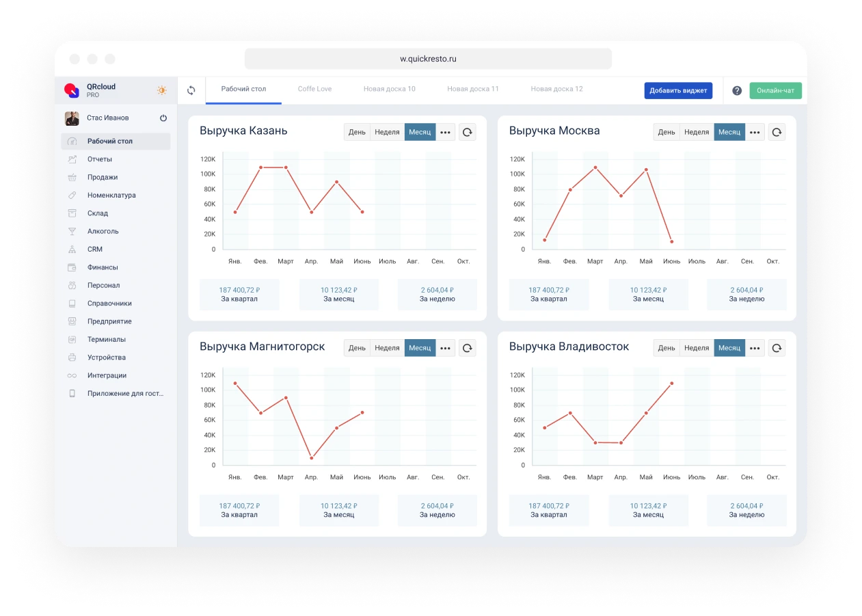Screen dimensions: 862x616
Task: Click the logout power icon beside Стас Иванов
Action: point(163,118)
